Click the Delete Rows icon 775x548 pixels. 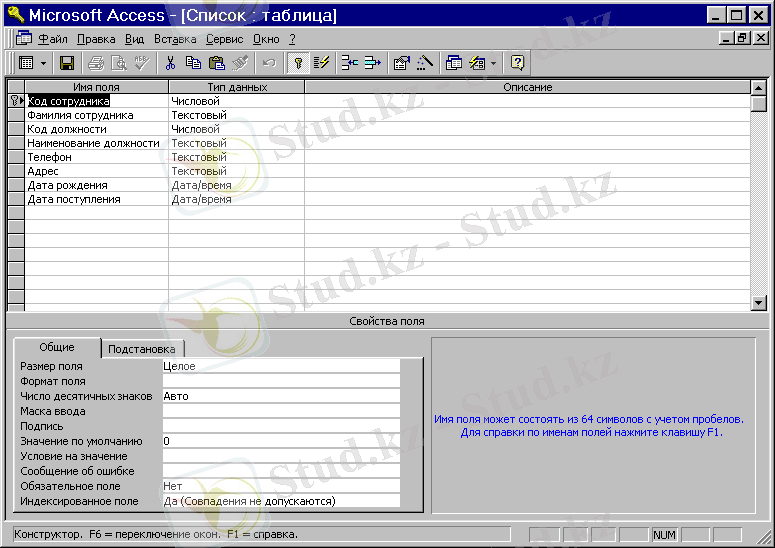click(373, 63)
